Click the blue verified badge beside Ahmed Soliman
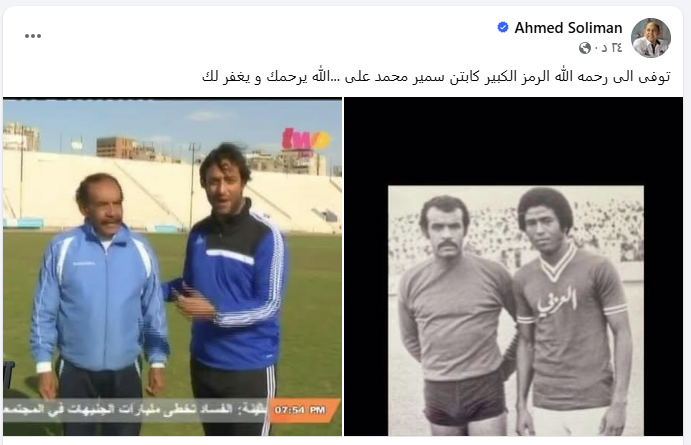The height and width of the screenshot is (445, 691). pyautogui.click(x=502, y=27)
